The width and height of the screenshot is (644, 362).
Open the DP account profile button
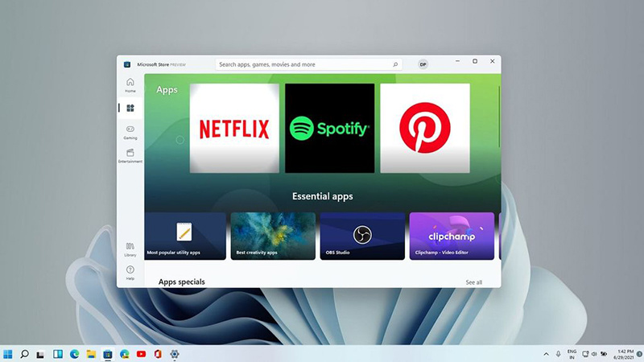tap(423, 64)
